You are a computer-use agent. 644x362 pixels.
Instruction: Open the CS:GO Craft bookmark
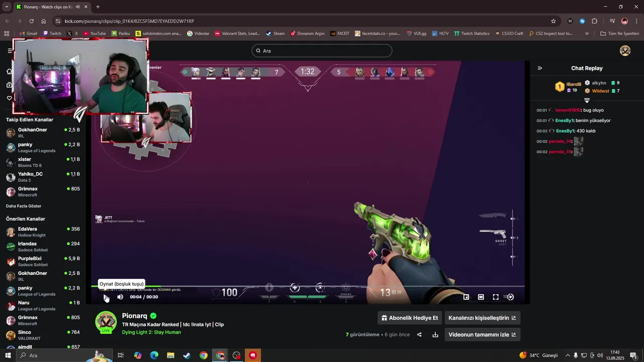[x=509, y=34]
